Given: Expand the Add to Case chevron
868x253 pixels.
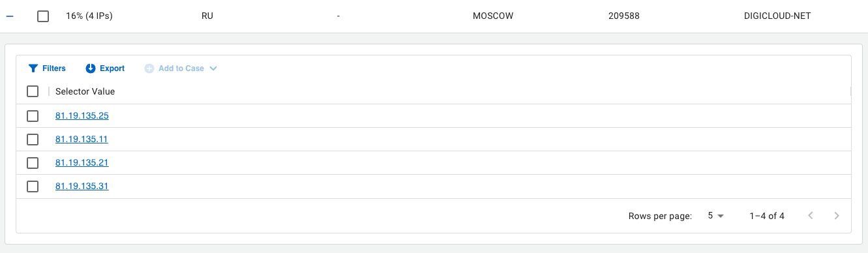Looking at the screenshot, I should coord(213,68).
